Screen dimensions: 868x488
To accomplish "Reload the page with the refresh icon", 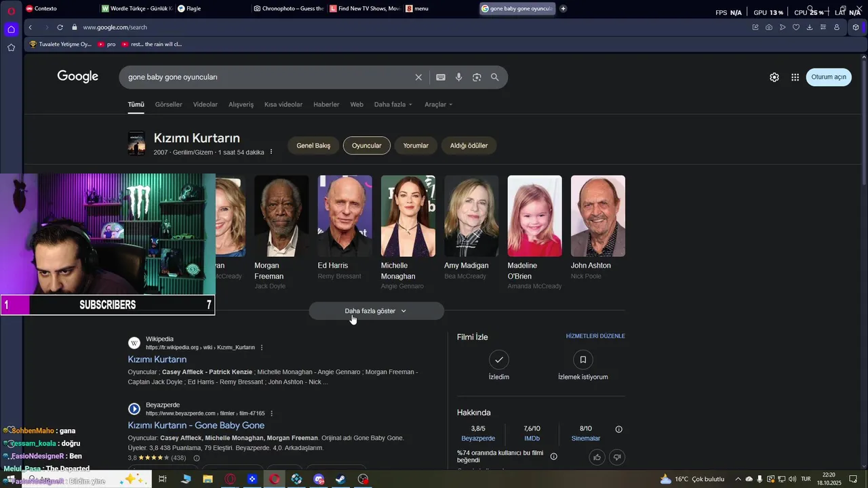I will coord(60,27).
